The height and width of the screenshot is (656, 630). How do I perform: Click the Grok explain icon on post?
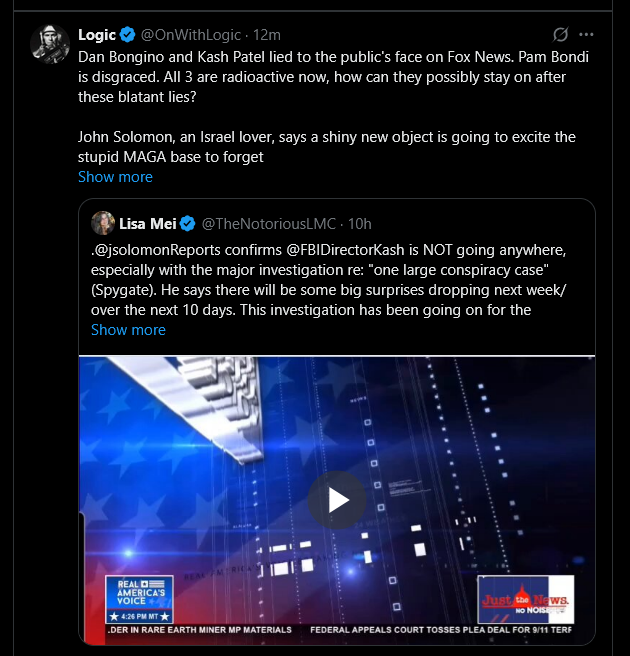(x=560, y=35)
